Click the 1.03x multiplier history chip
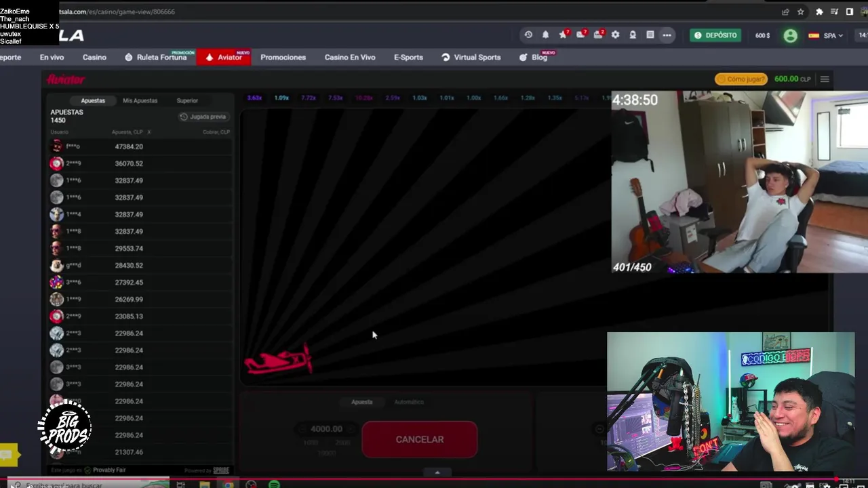This screenshot has height=488, width=868. click(x=420, y=98)
